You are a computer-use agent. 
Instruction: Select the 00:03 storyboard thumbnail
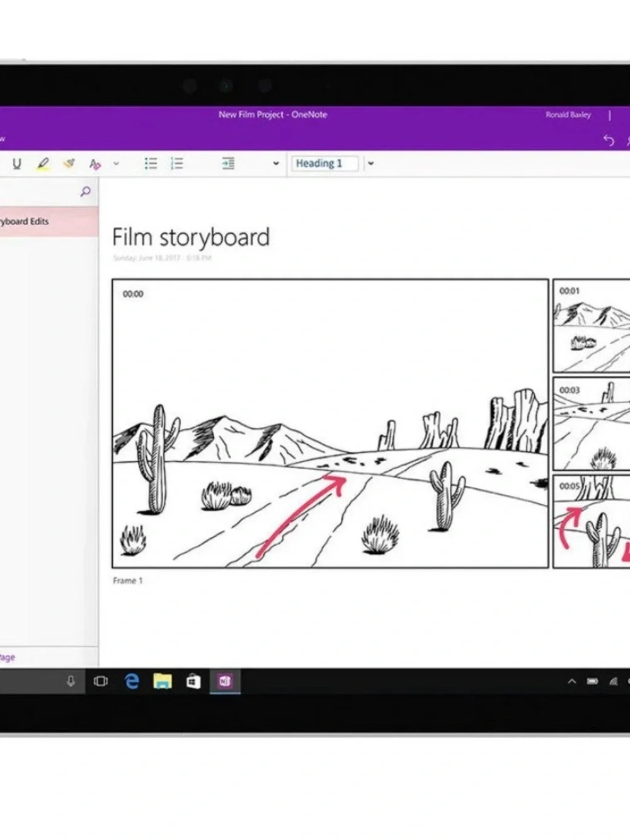coord(592,423)
